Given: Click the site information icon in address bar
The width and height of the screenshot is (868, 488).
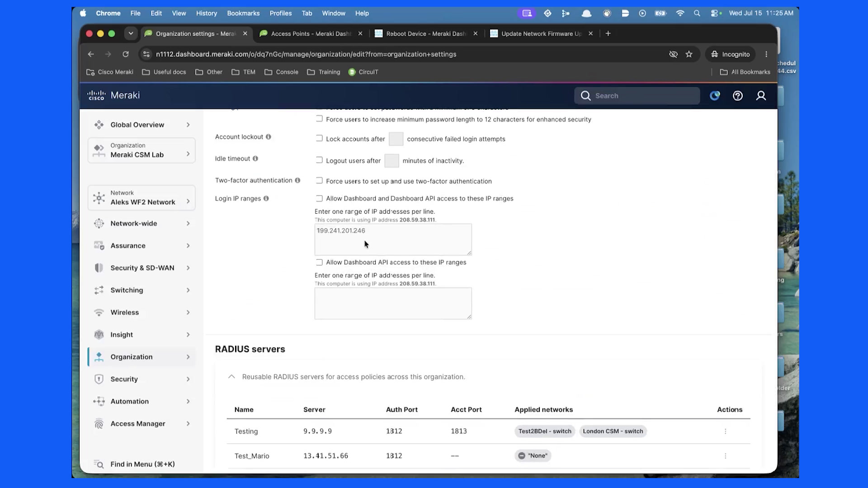Looking at the screenshot, I should (x=146, y=54).
